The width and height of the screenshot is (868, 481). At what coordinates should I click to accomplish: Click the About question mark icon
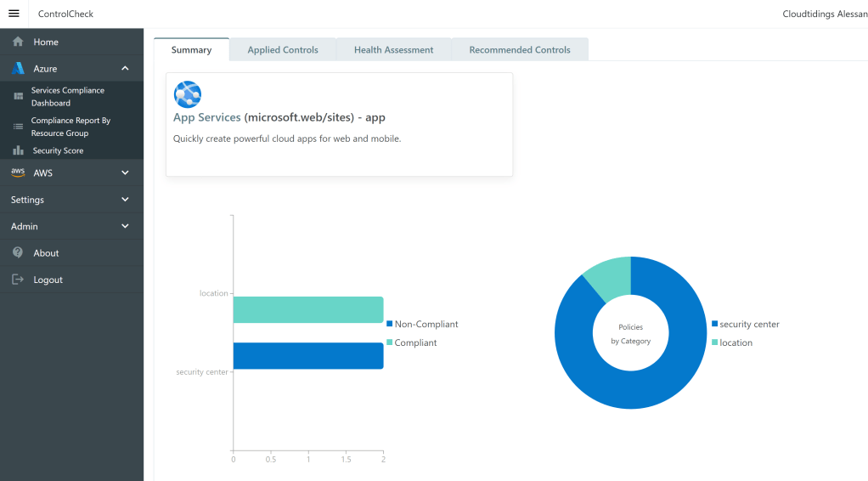18,253
